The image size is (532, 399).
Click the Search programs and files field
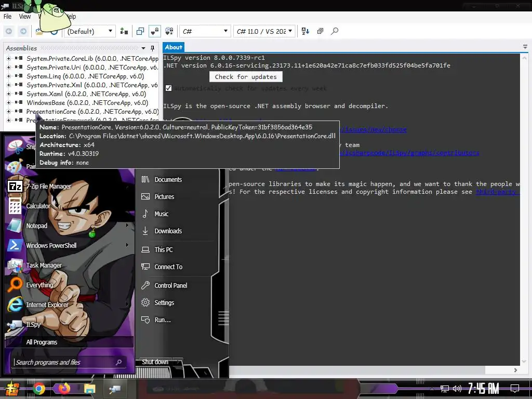(69, 362)
